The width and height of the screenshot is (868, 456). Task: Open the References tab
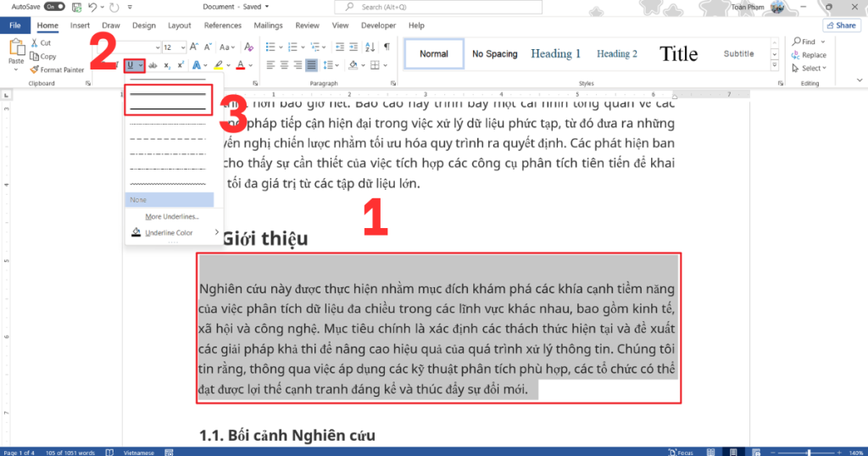point(223,25)
